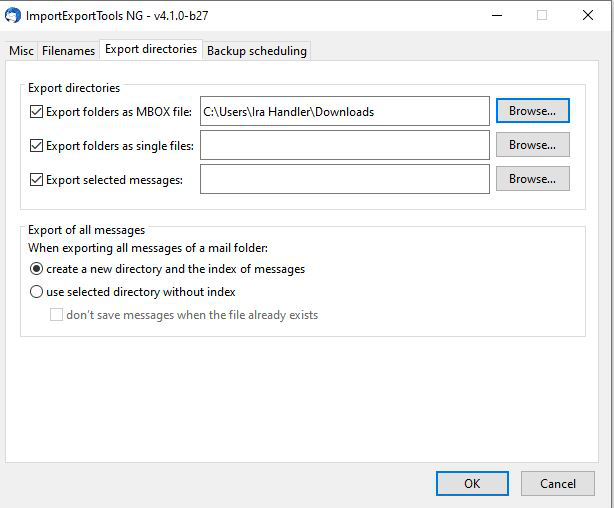Minimize the ImportExportTools NG window
The width and height of the screenshot is (614, 508).
[x=497, y=16]
